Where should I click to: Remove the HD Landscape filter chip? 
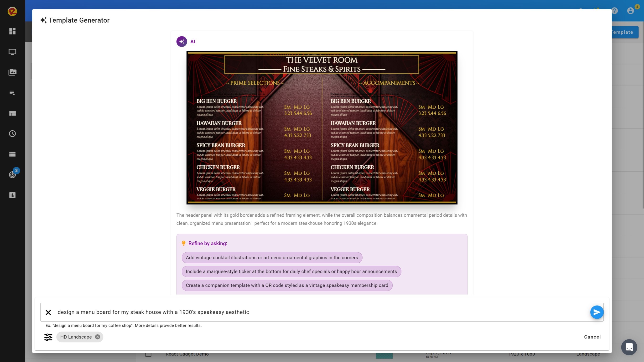97,337
